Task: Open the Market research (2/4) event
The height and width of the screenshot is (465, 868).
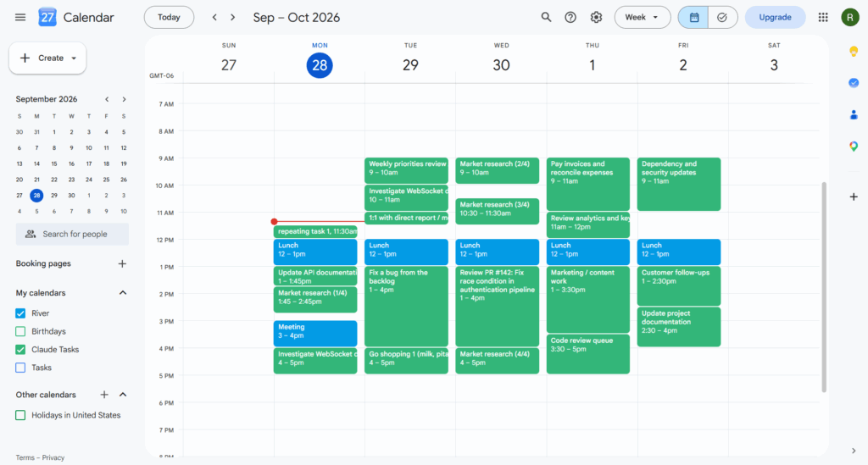Action: pyautogui.click(x=497, y=170)
